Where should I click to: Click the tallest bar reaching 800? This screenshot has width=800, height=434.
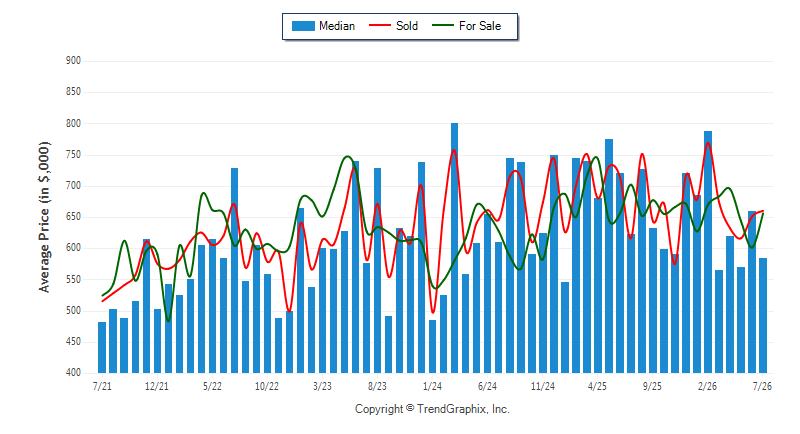click(x=455, y=248)
